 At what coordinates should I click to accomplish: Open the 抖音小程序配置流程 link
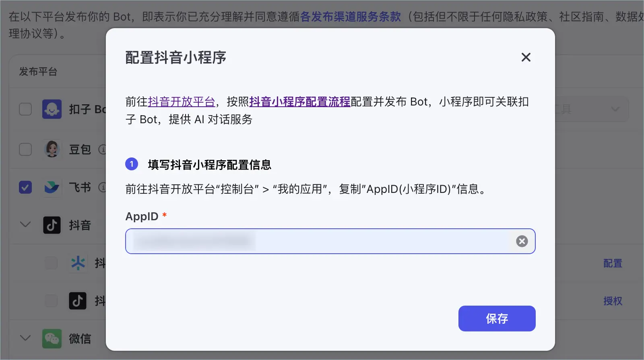pos(300,102)
